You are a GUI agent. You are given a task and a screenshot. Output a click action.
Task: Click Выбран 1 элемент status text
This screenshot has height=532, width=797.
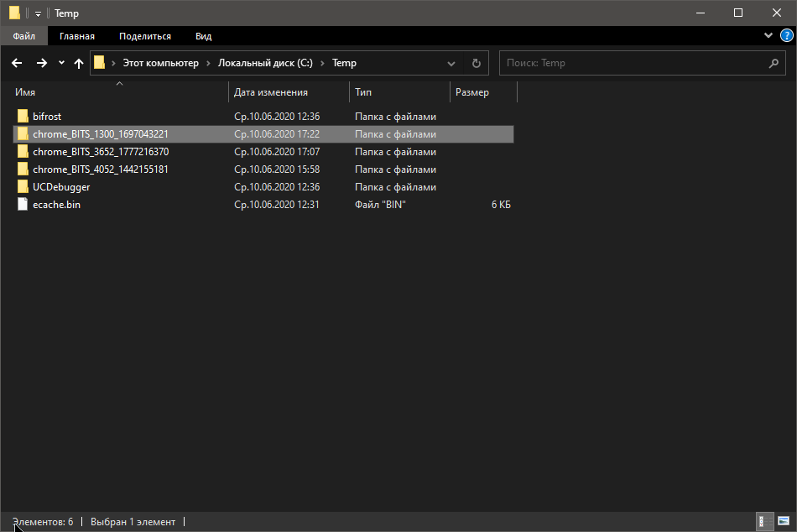click(133, 522)
